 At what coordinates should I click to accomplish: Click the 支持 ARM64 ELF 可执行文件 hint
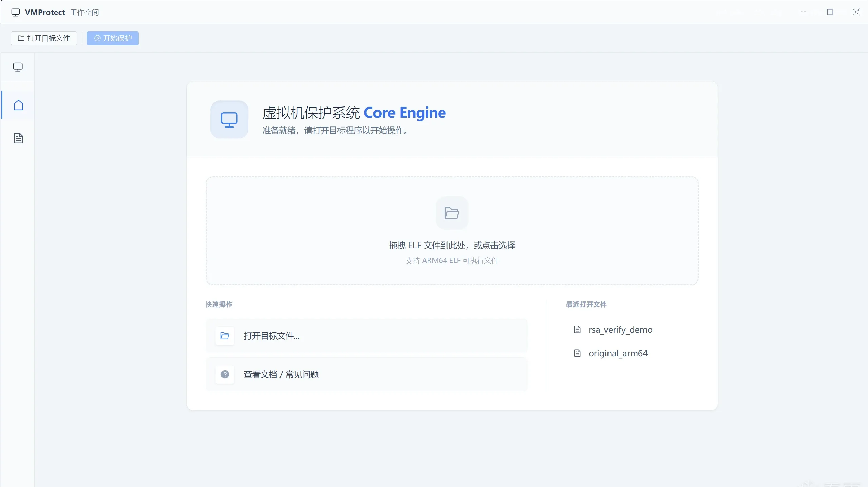452,260
